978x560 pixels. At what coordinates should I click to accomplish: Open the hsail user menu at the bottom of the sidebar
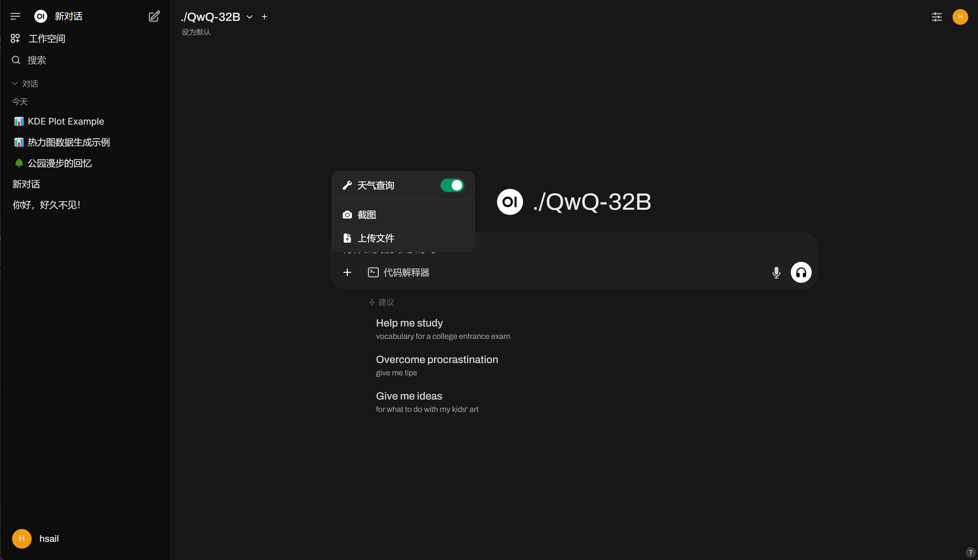coord(35,538)
